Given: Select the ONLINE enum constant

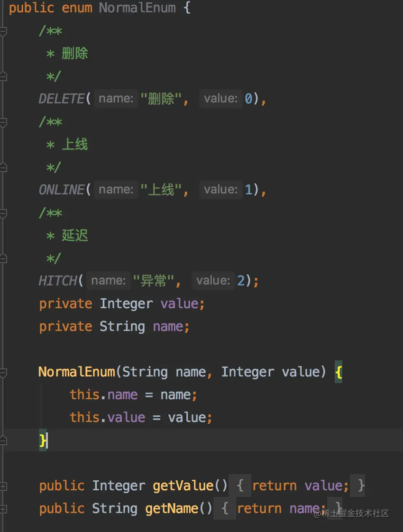Looking at the screenshot, I should click(x=62, y=190).
